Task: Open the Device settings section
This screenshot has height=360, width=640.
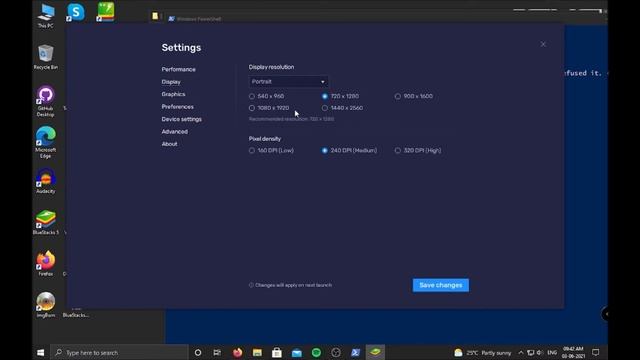Action: 182,119
